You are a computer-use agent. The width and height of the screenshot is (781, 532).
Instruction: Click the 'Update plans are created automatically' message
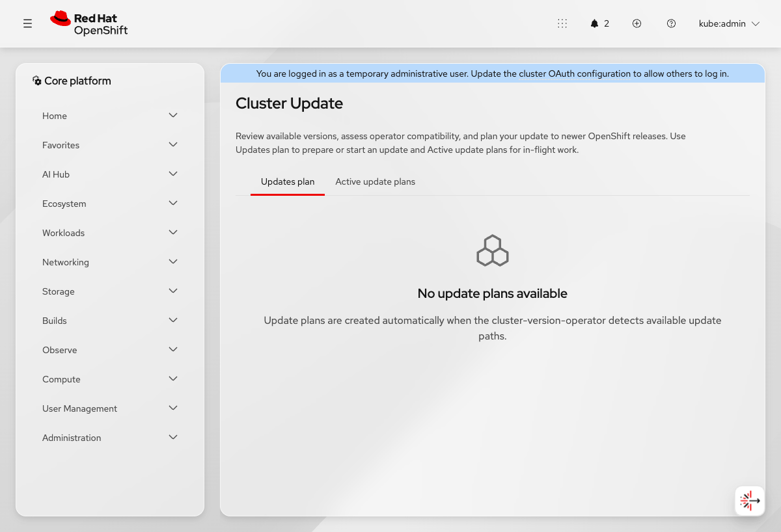click(493, 328)
